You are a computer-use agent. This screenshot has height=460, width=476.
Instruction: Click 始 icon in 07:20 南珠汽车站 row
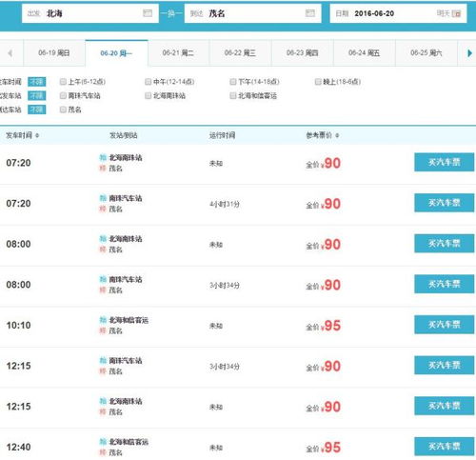(103, 198)
